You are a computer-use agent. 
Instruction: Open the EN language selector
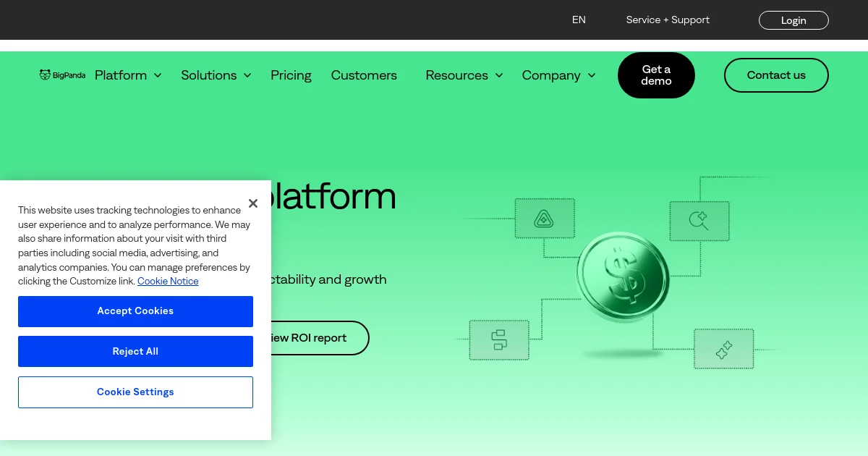[579, 20]
